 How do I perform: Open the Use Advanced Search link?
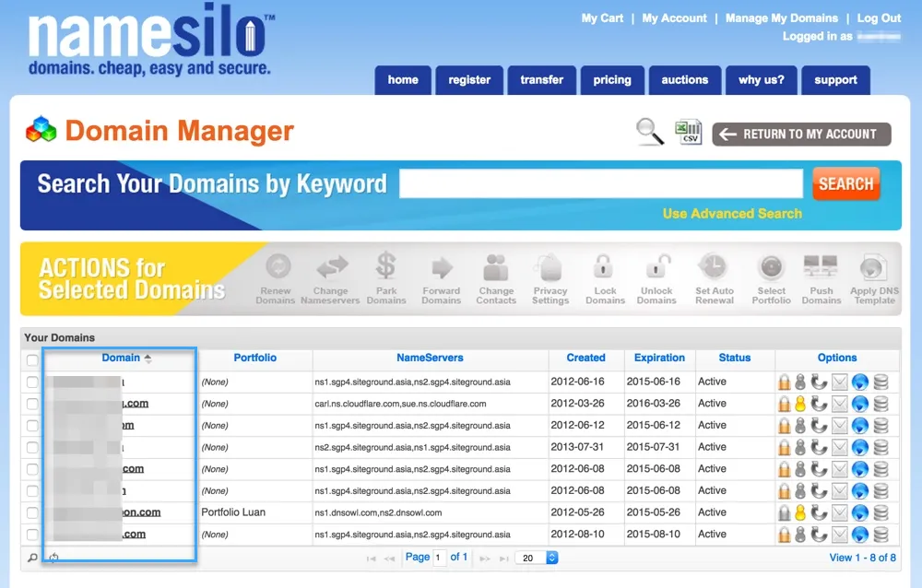(x=732, y=214)
